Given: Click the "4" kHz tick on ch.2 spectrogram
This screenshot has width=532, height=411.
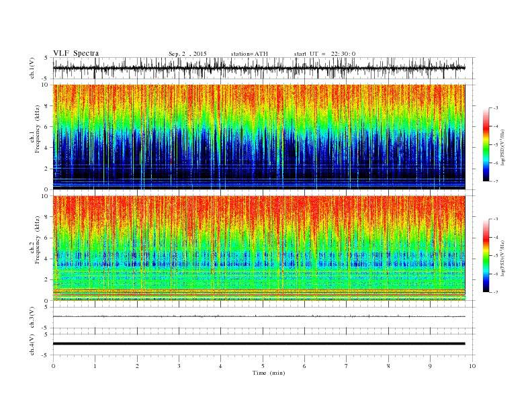Looking at the screenshot, I should pyautogui.click(x=46, y=259).
